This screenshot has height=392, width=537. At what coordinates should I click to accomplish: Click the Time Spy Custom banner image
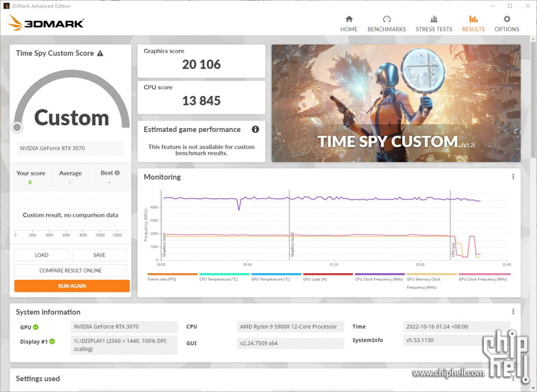click(x=396, y=103)
